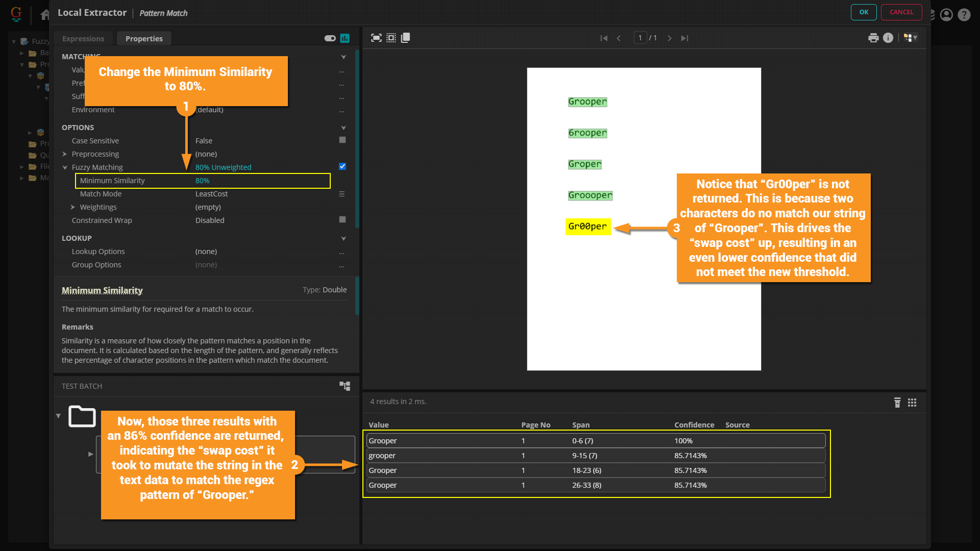Click the CANCEL button
The width and height of the screenshot is (980, 551).
tap(901, 12)
